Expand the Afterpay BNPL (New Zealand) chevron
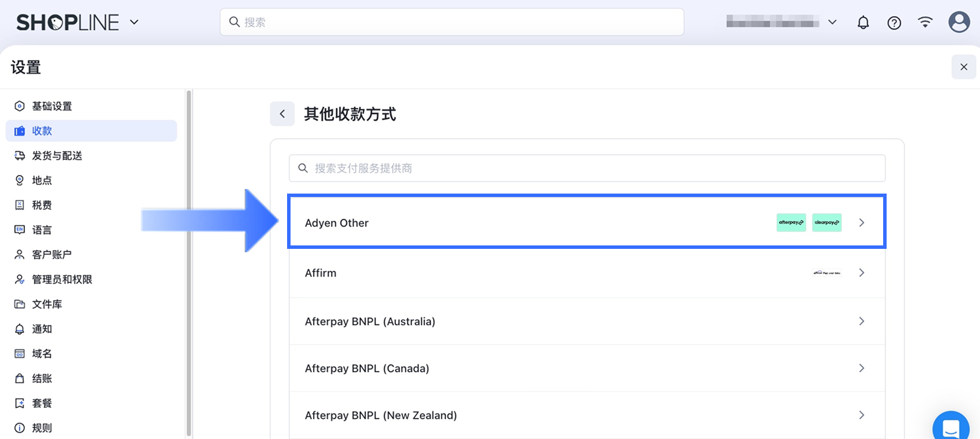 click(x=861, y=415)
